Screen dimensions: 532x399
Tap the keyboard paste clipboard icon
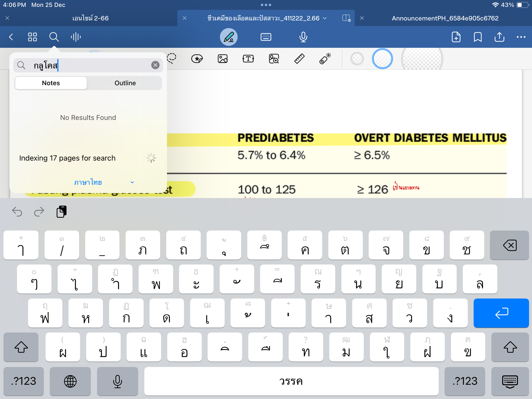coord(61,212)
